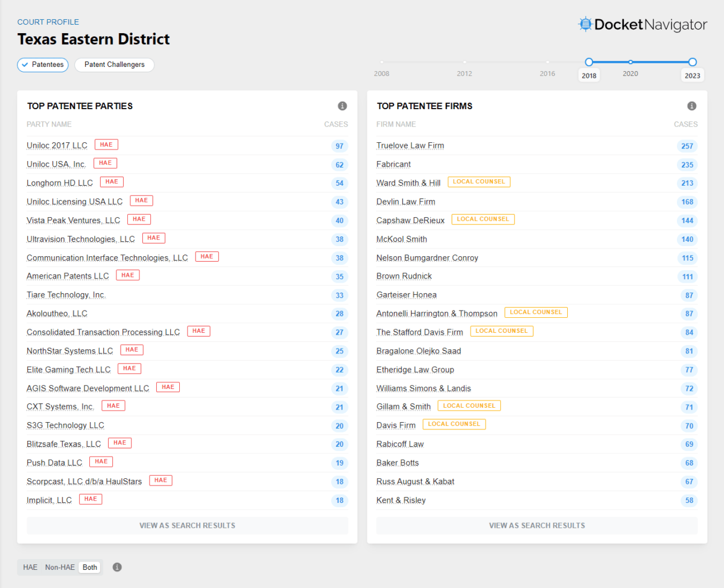This screenshot has width=724, height=588.
Task: Click Local Counsel badge beside Ward Smith & Hill
Action: point(479,182)
